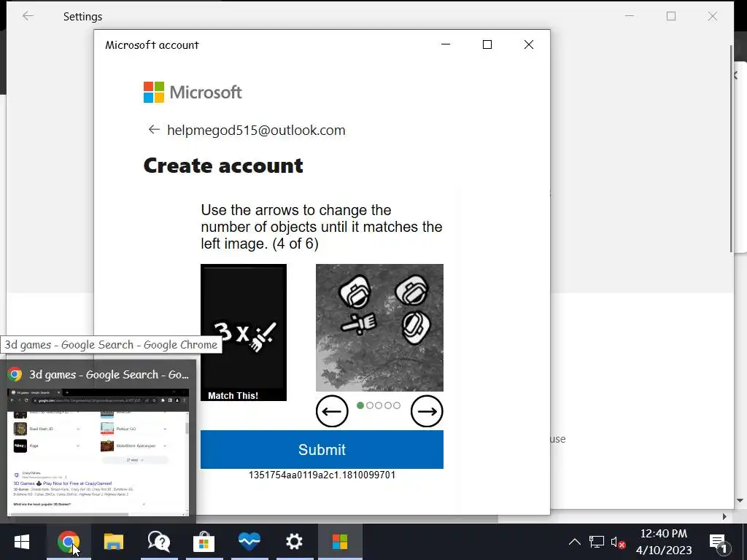Click the captcha ID 1351754aa0119a2c1.1810099701
Screen dimensions: 747x560
(322, 475)
